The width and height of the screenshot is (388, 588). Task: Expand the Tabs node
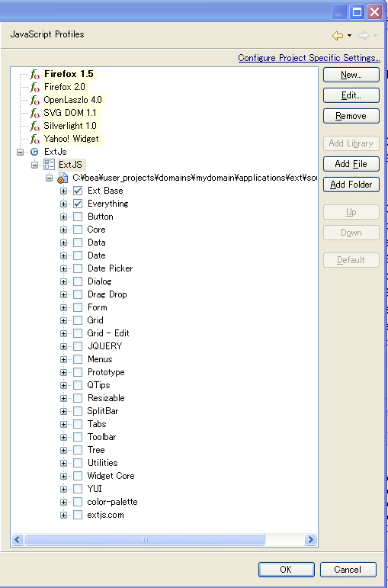pos(63,425)
